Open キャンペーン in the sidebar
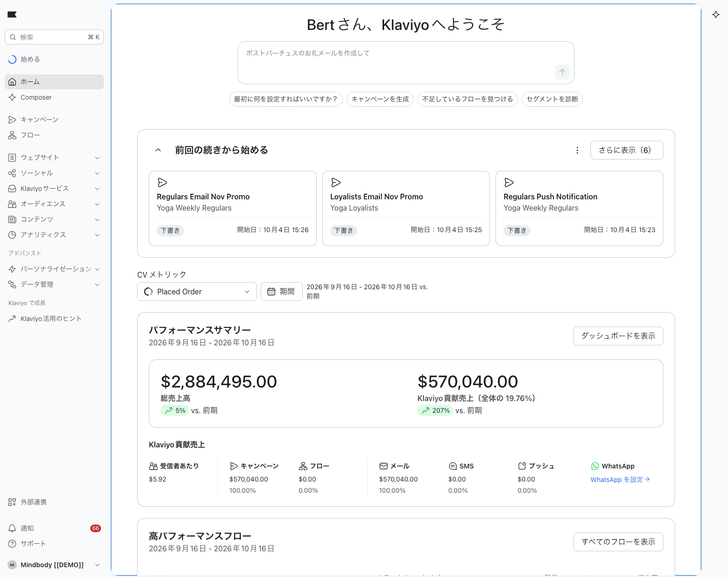Image resolution: width=728 pixels, height=577 pixels. (54, 120)
